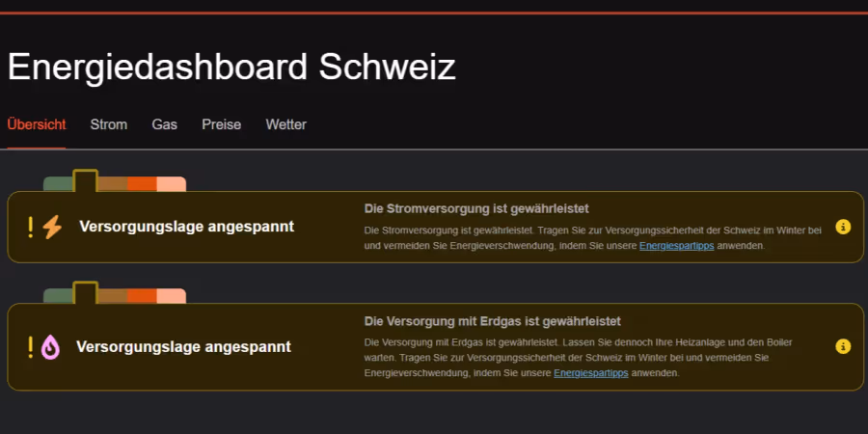This screenshot has height=434, width=868.
Task: Click light peach segment of gas status scale
Action: pos(171,296)
